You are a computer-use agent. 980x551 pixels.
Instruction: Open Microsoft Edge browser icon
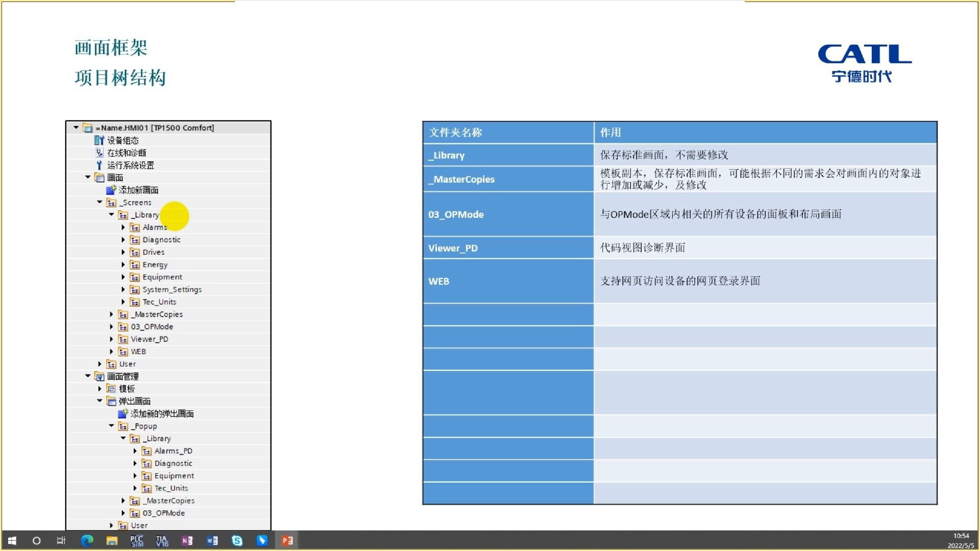[x=87, y=541]
